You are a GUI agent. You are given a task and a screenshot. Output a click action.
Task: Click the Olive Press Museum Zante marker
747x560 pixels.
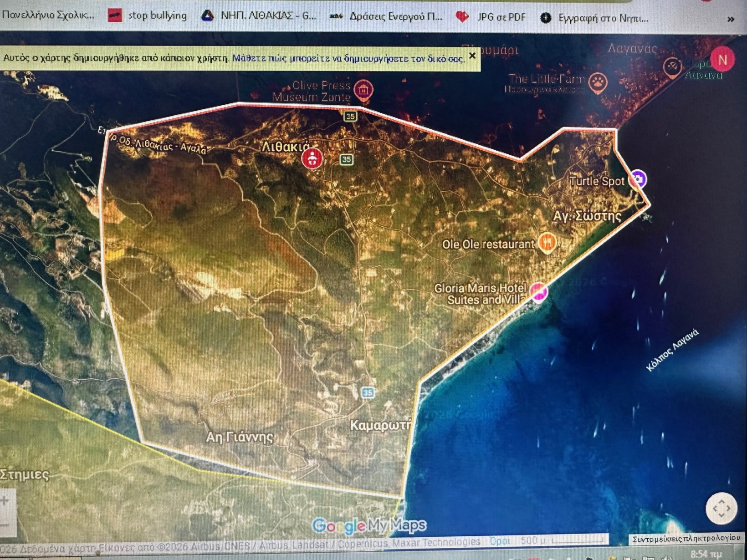point(363,90)
